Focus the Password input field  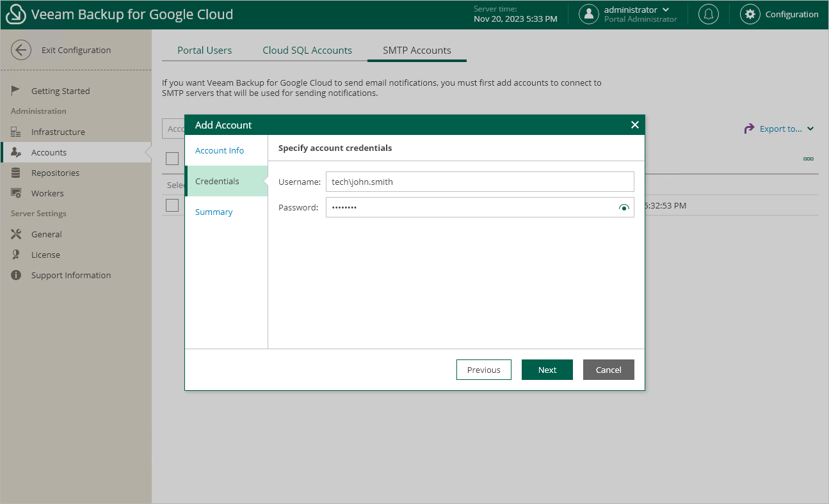pyautogui.click(x=480, y=207)
